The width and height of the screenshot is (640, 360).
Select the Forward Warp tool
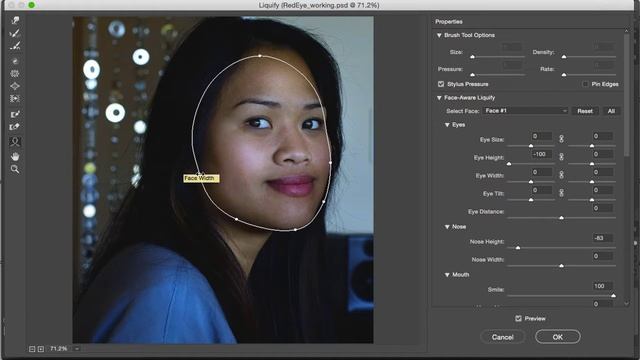15,20
